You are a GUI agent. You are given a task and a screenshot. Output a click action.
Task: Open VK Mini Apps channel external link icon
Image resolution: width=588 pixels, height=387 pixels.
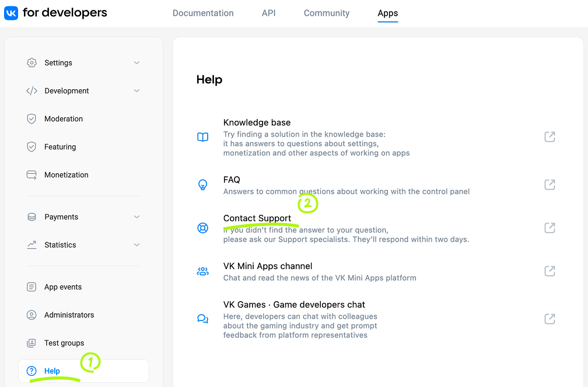pyautogui.click(x=549, y=271)
